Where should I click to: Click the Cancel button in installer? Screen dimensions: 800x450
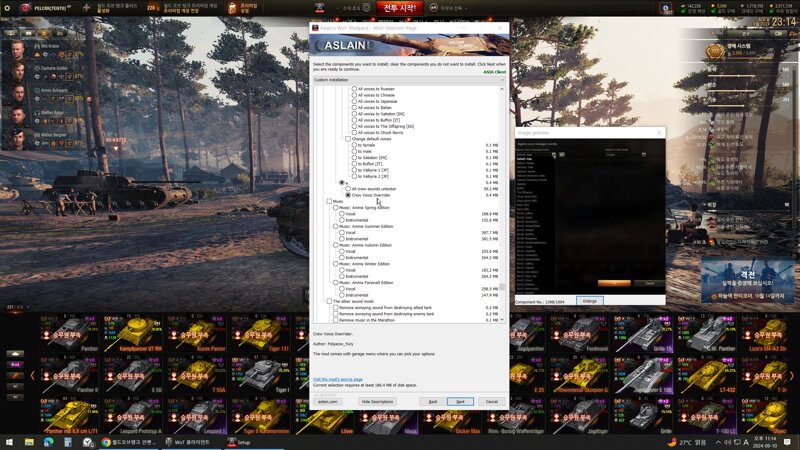point(491,402)
